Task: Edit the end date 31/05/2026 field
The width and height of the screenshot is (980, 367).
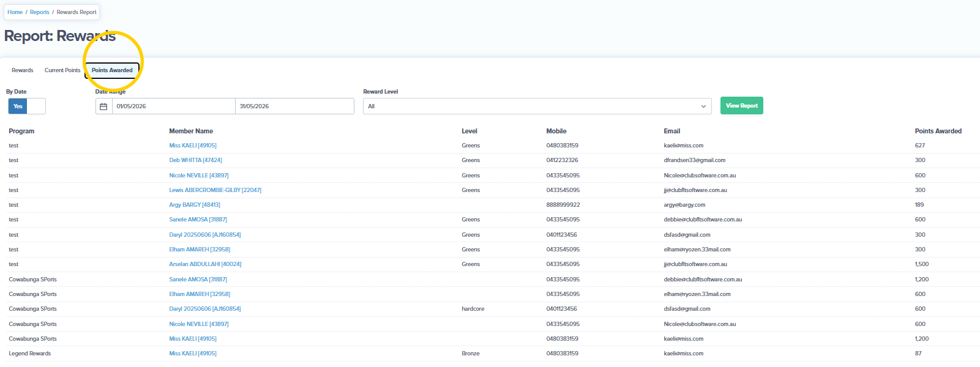Action: [x=294, y=106]
